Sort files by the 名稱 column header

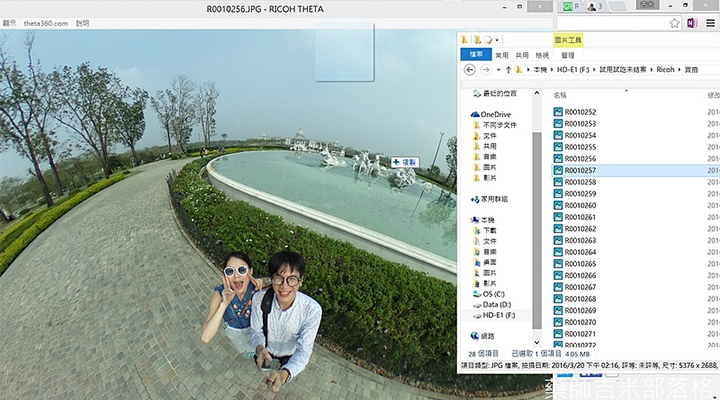(x=560, y=96)
